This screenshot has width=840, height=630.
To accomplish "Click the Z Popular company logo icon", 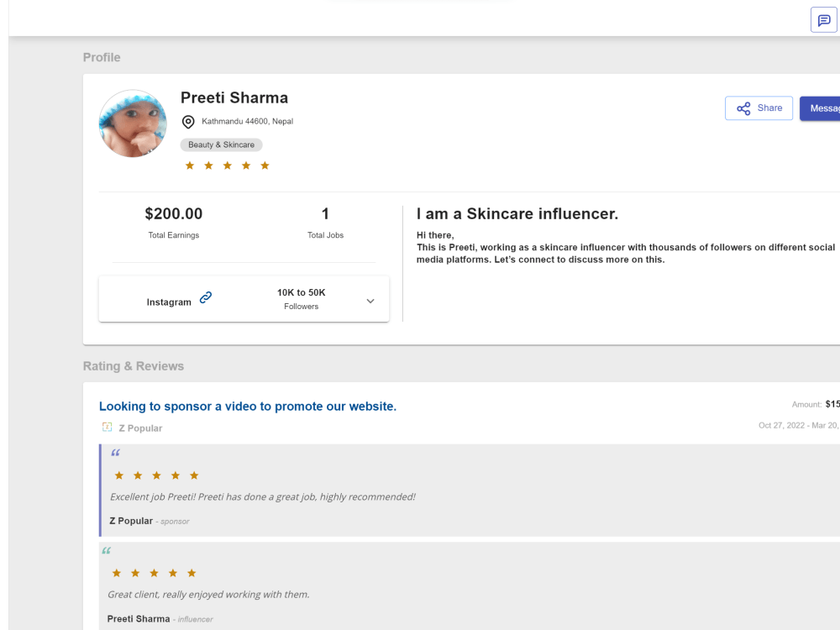I will tap(108, 427).
